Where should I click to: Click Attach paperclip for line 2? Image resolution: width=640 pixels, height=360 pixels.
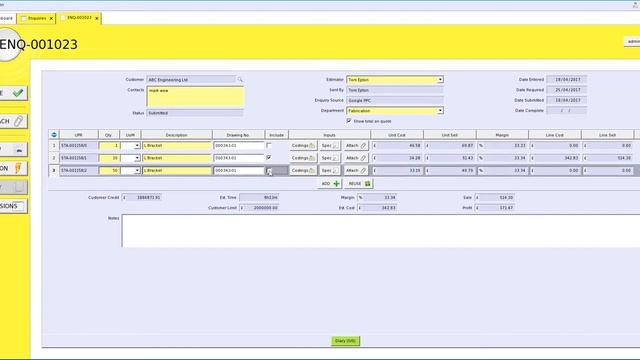tap(356, 158)
